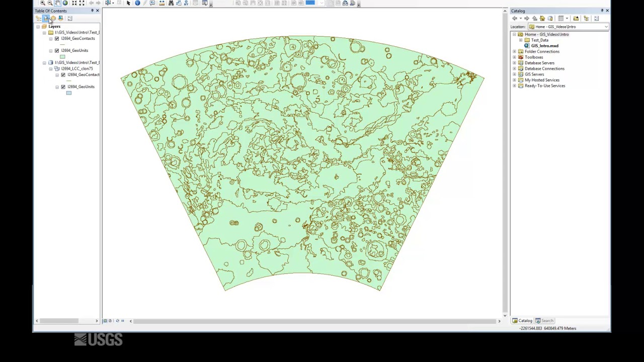This screenshot has width=644, height=362.
Task: Click the Full Extent globe icon
Action: tap(65, 3)
